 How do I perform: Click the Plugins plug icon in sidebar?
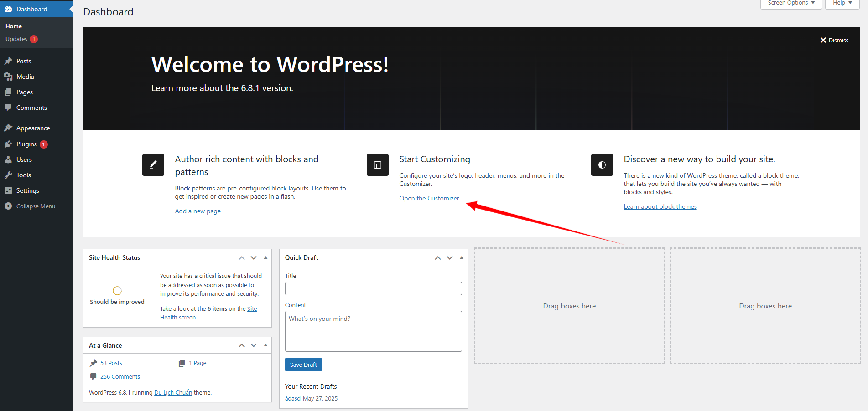tap(8, 144)
